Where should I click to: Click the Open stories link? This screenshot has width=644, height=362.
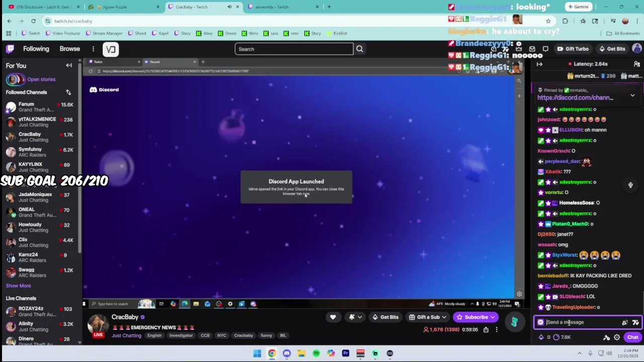(x=41, y=79)
